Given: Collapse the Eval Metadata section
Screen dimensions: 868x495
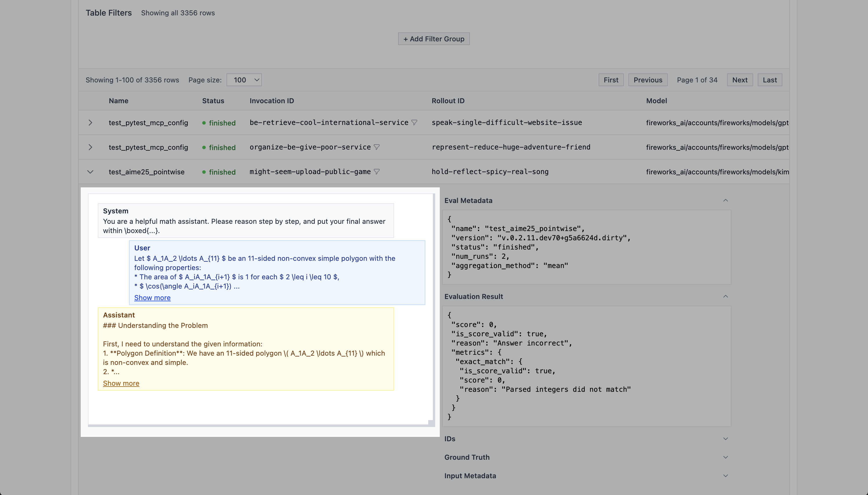Looking at the screenshot, I should (x=725, y=200).
